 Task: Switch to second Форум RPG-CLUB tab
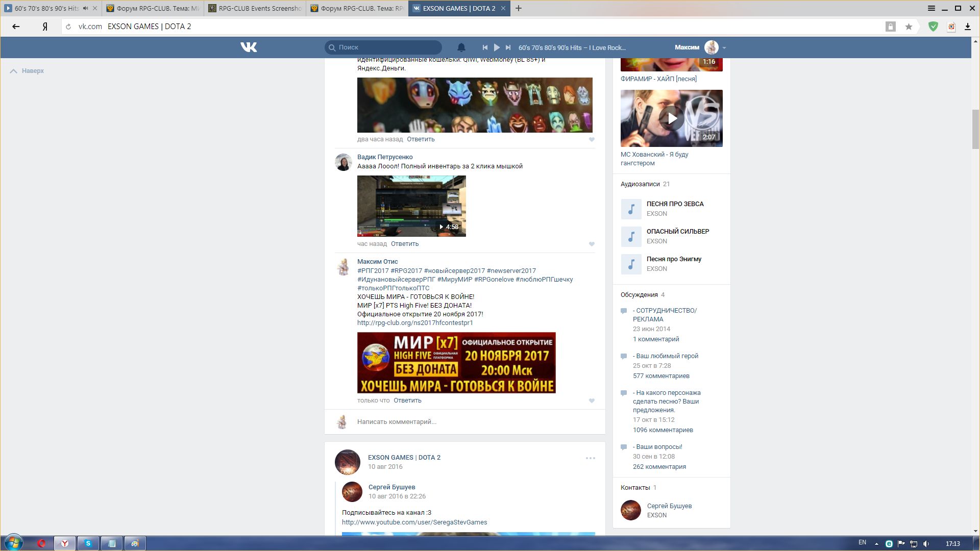(357, 8)
